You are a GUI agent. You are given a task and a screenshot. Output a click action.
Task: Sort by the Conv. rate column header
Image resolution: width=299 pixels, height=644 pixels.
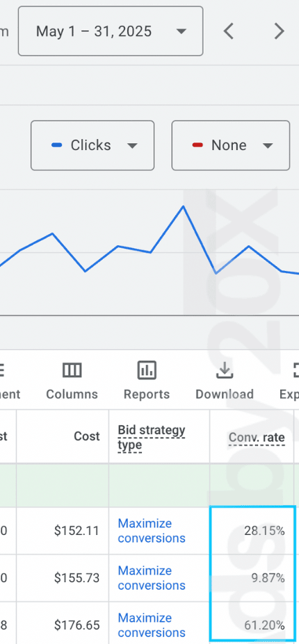257,438
